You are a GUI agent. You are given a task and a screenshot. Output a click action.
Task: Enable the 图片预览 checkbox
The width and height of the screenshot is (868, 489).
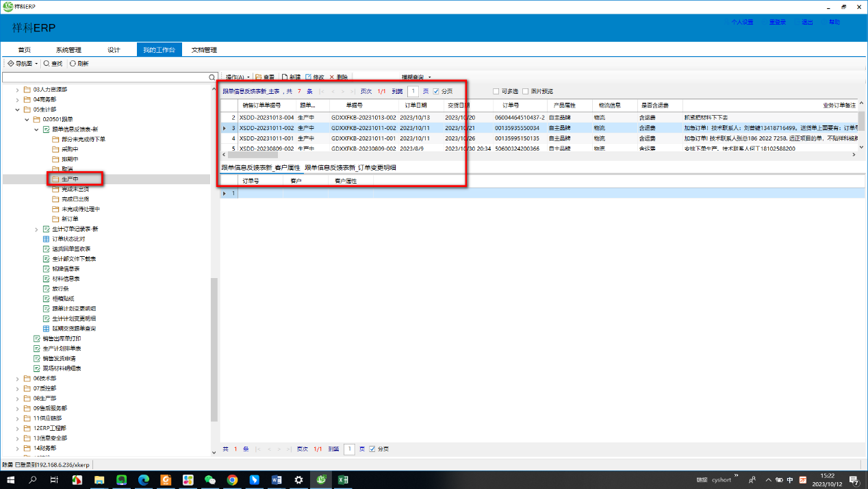tap(525, 91)
